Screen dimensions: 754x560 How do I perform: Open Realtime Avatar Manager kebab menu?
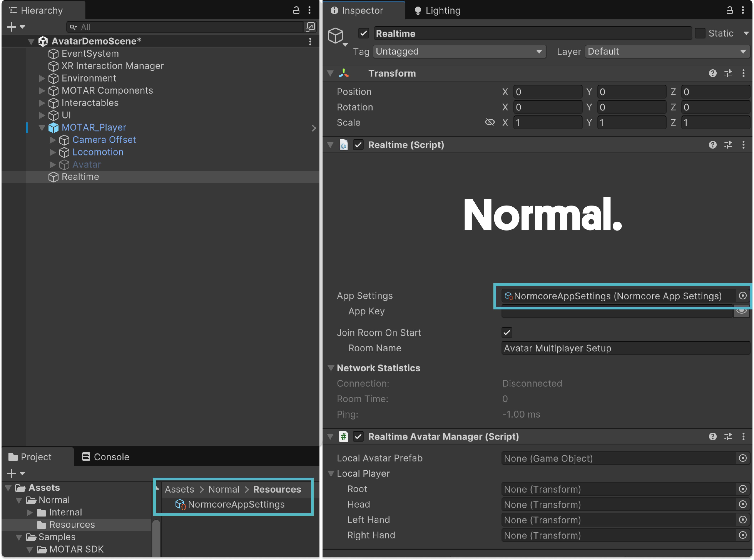click(x=743, y=437)
